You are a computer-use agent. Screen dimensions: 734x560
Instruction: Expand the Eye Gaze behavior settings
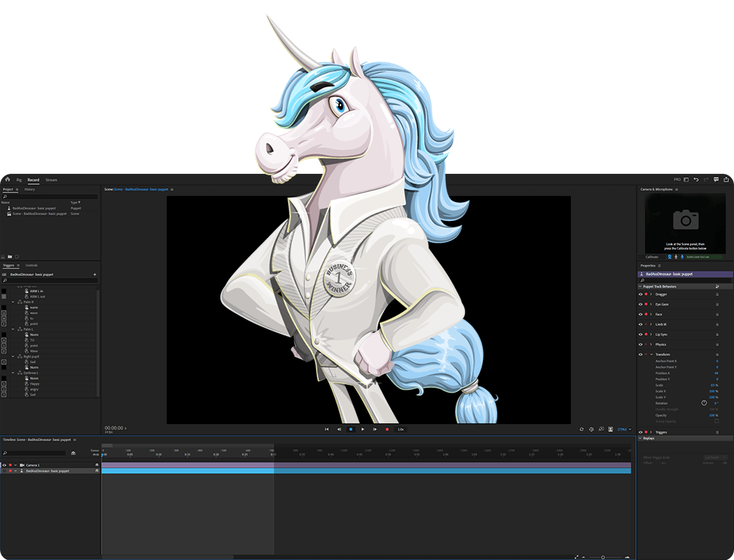(651, 304)
